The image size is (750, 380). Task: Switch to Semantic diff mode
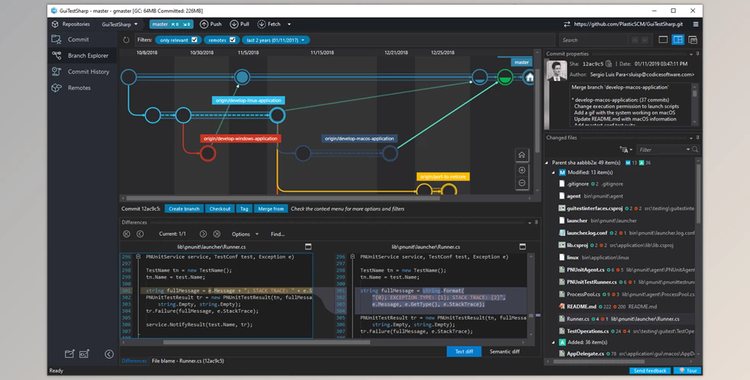pyautogui.click(x=505, y=351)
